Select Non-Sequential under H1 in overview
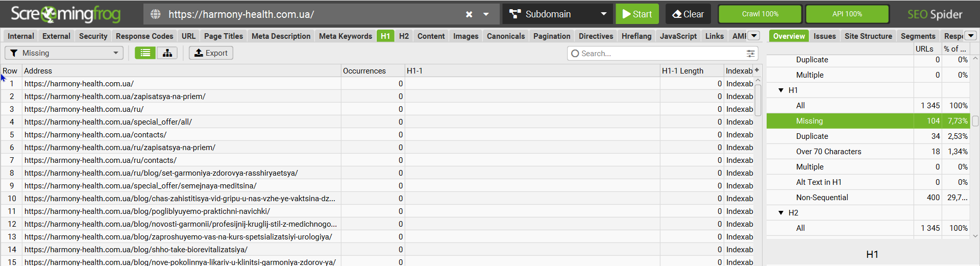The height and width of the screenshot is (266, 980). [822, 198]
